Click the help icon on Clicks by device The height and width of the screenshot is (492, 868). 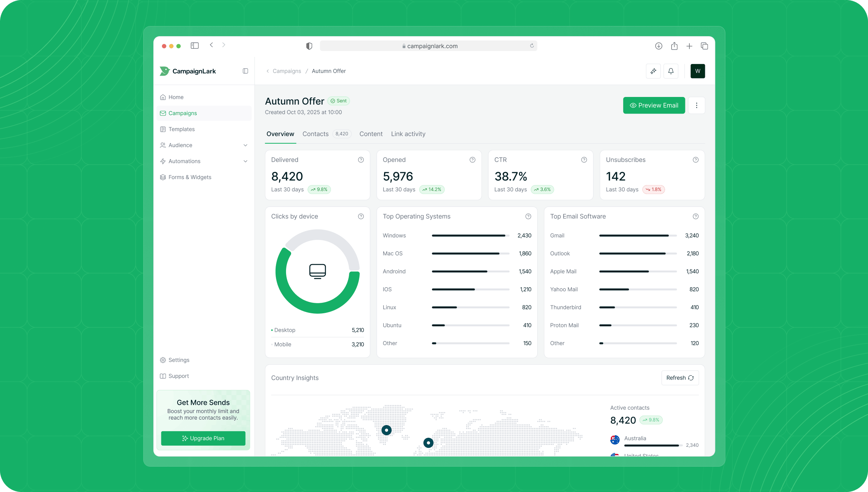pyautogui.click(x=361, y=216)
